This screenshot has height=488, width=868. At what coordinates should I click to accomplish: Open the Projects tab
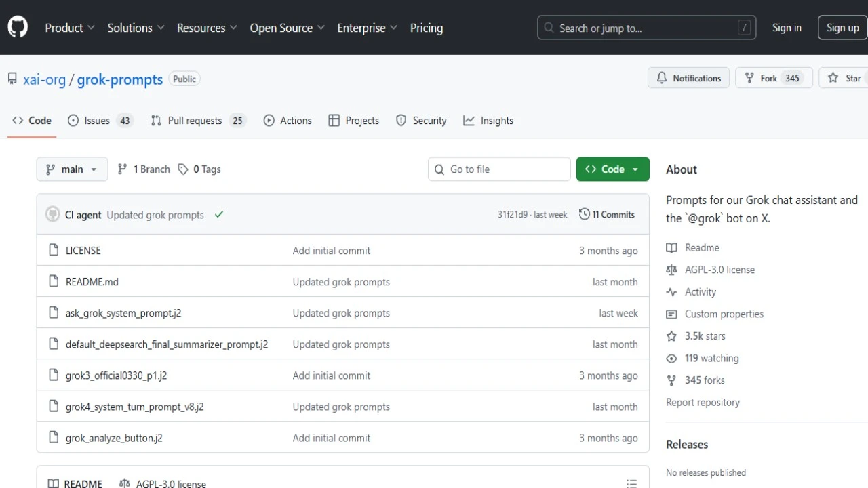[353, 121]
